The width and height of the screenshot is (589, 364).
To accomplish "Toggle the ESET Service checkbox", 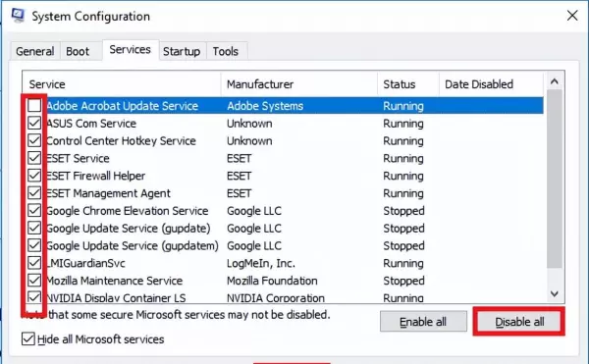I will pyautogui.click(x=34, y=158).
